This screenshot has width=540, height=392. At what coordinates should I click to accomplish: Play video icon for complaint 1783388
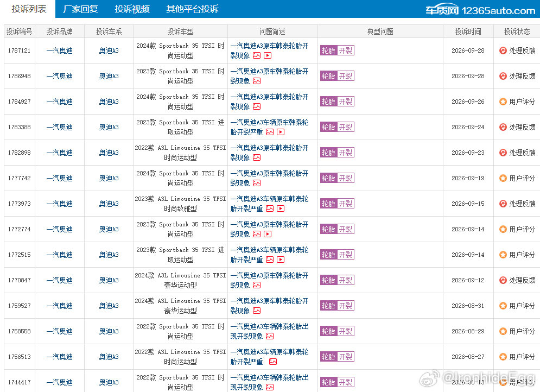point(281,132)
